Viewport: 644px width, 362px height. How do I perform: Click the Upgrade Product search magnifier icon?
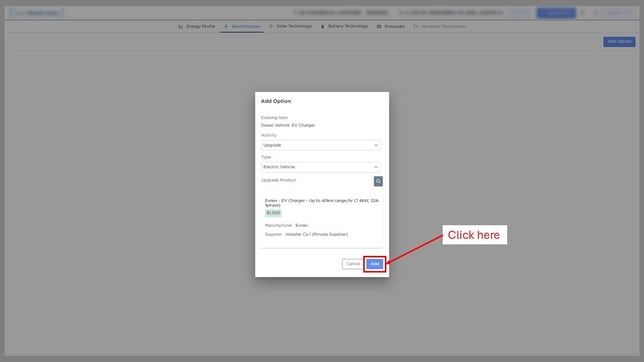[378, 181]
